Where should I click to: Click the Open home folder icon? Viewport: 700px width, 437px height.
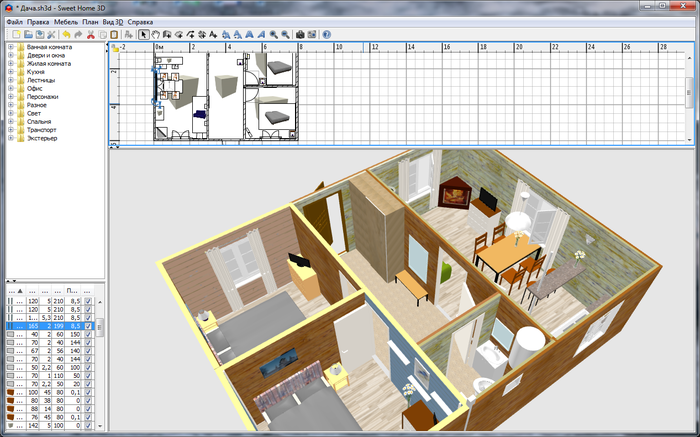pos(28,34)
